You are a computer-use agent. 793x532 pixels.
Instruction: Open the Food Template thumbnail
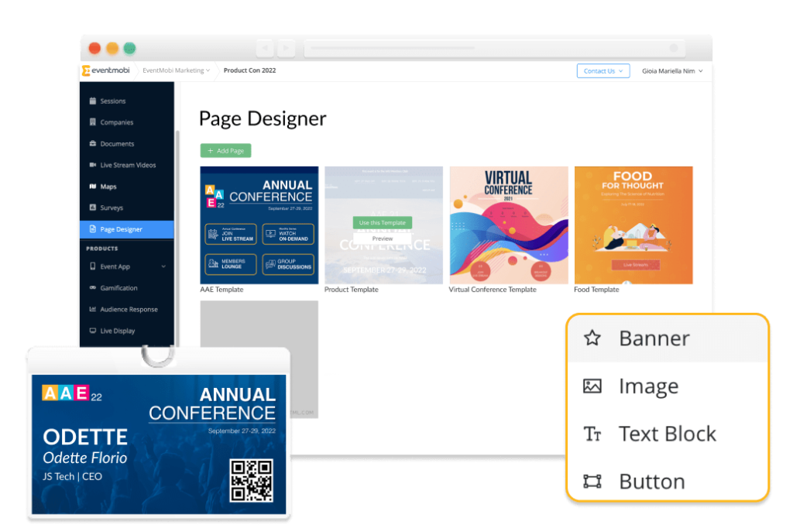(633, 225)
